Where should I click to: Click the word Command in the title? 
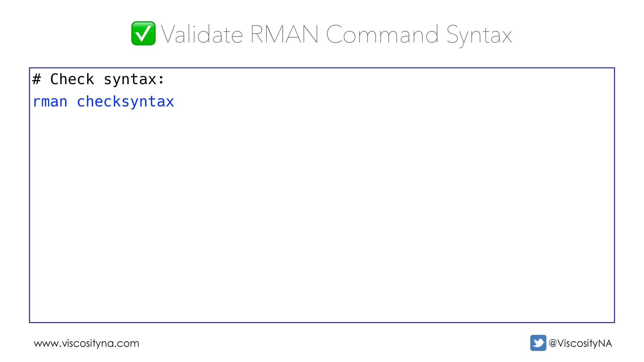coord(382,34)
